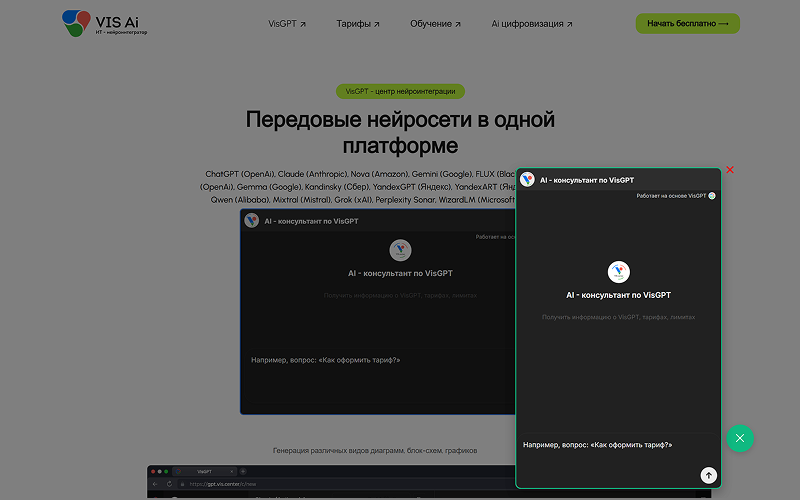This screenshot has width=800, height=500.
Task: Open the Ai цифровизация navigation link
Action: click(533, 23)
